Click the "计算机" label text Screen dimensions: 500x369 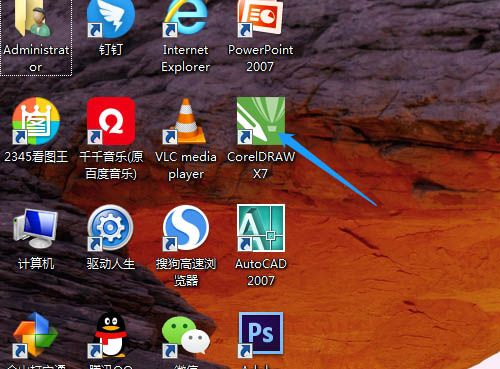pyautogui.click(x=36, y=264)
